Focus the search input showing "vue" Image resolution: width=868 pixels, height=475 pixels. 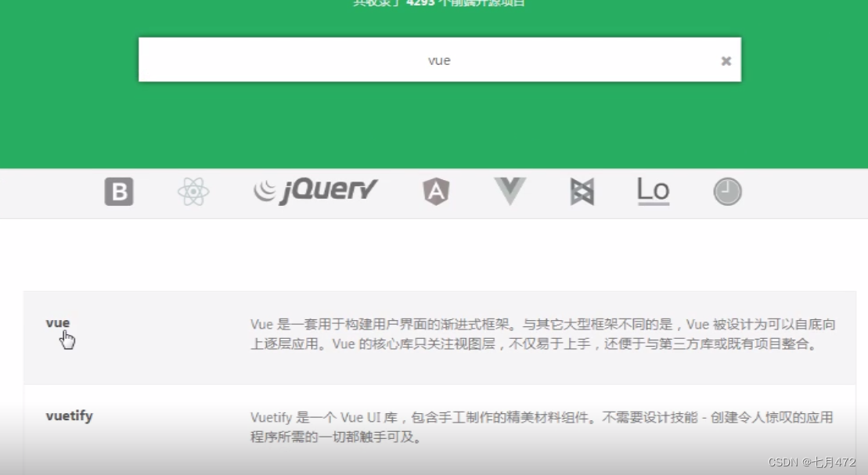(x=439, y=59)
